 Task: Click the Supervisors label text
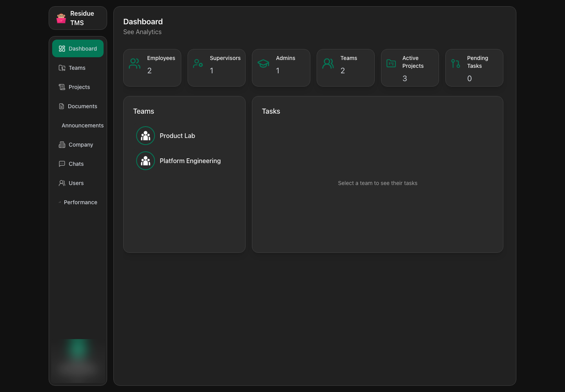pos(225,58)
